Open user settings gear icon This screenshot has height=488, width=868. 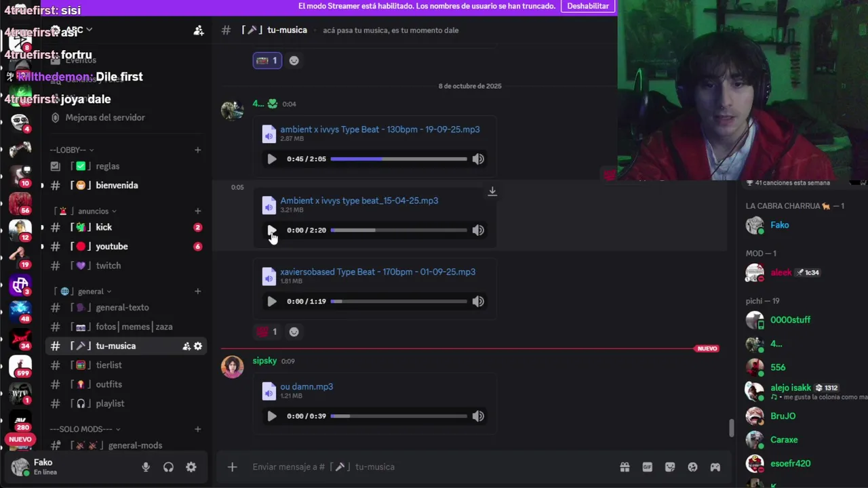pyautogui.click(x=191, y=467)
